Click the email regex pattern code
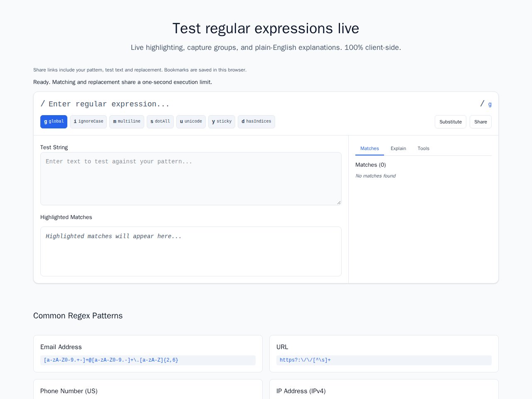Viewport: 532px width, 399px height. pos(148,360)
